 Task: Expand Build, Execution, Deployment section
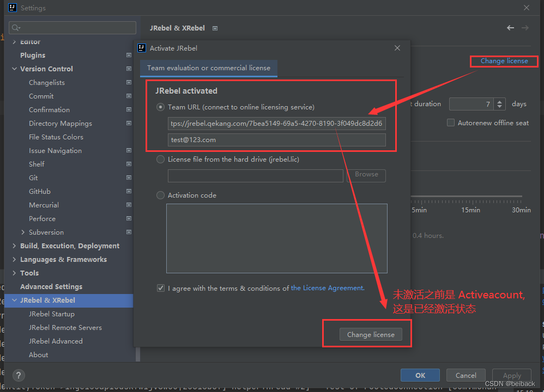pos(14,246)
